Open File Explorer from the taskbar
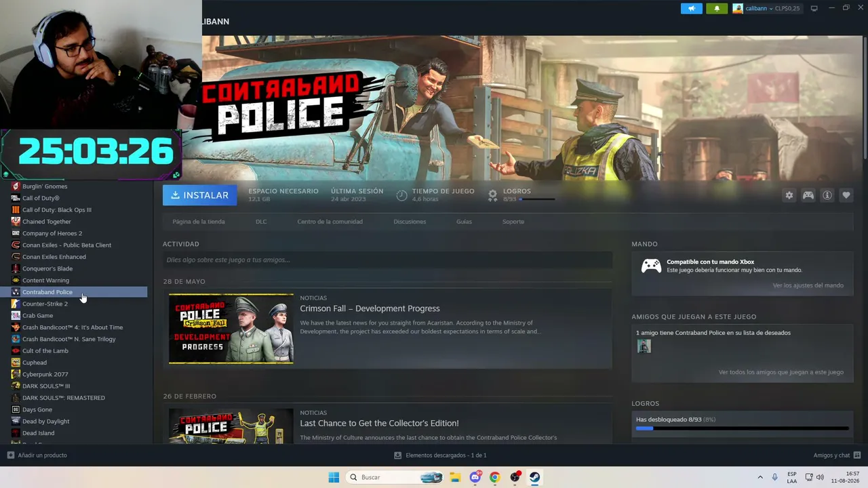The width and height of the screenshot is (868, 488). pos(455,477)
